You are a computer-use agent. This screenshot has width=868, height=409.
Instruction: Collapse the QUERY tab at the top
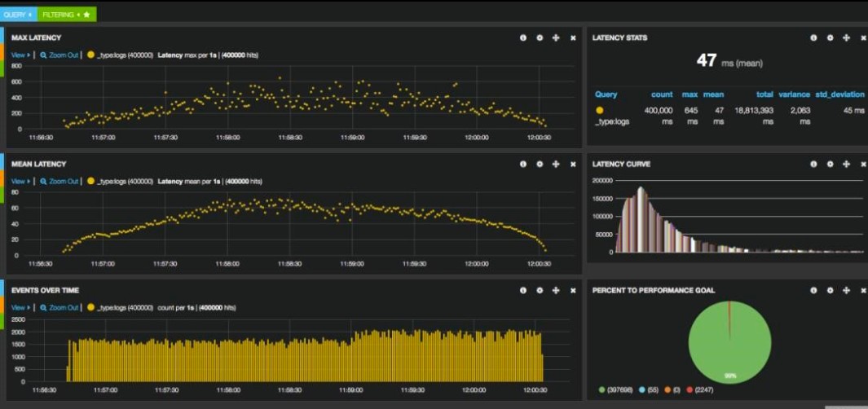click(x=16, y=15)
